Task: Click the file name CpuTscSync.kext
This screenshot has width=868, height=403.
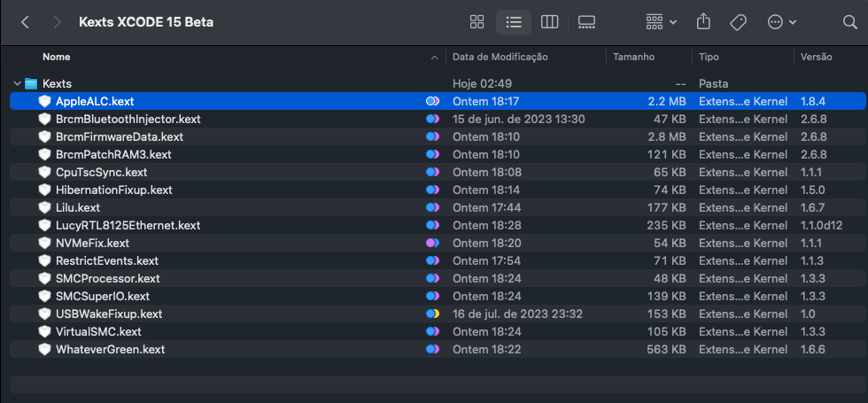Action: 101,172
